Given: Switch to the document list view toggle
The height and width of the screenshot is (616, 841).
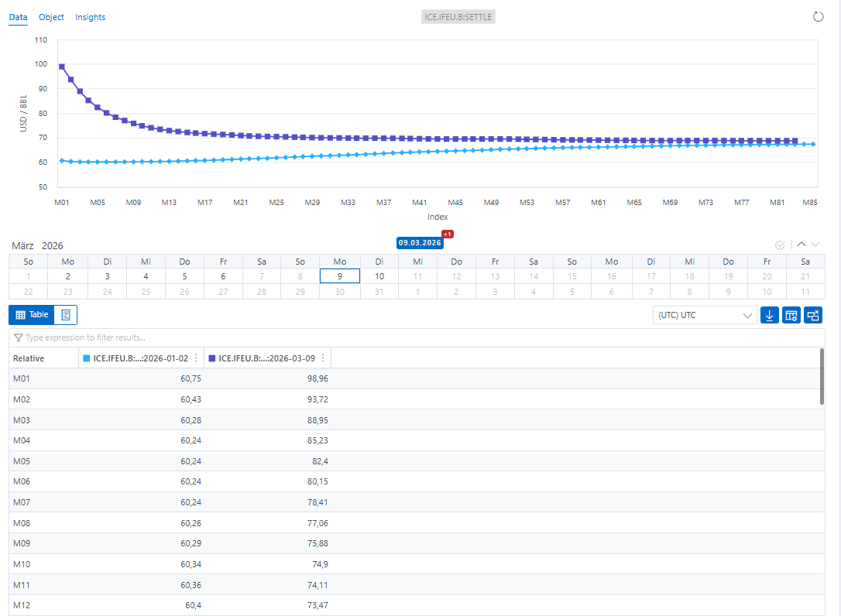Looking at the screenshot, I should click(66, 315).
